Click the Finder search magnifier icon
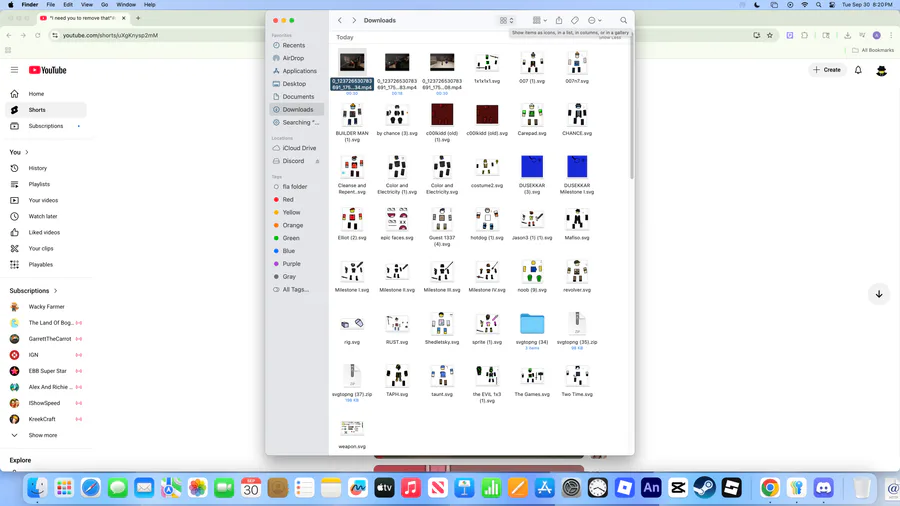The width and height of the screenshot is (900, 506). (623, 20)
